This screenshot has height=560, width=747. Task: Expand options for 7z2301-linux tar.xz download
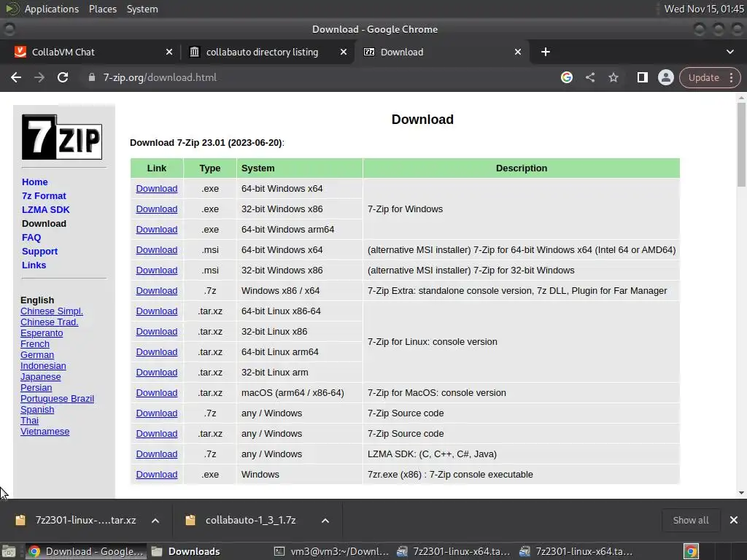(155, 521)
